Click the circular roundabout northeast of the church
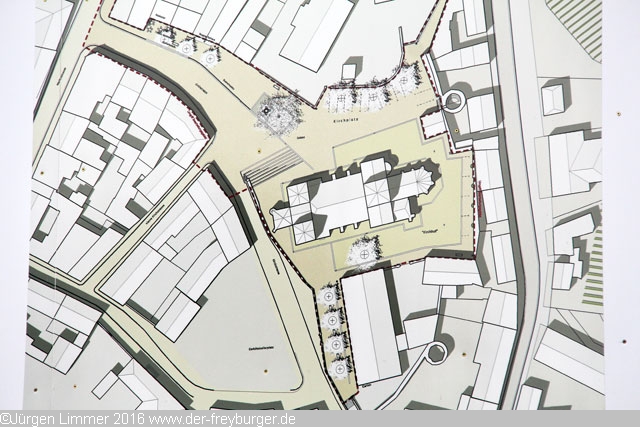Image resolution: width=640 pixels, height=427 pixels. tap(455, 100)
